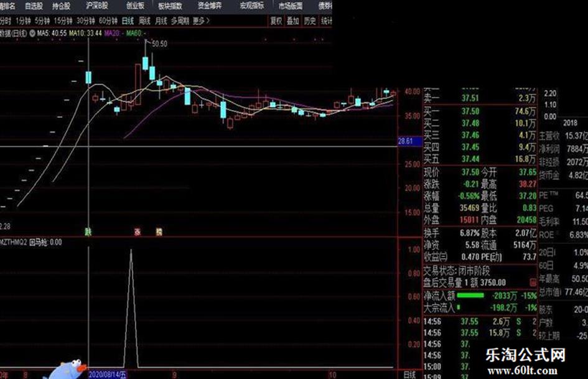588x379 pixels.
Task: Switch to the 创业板 tab
Action: [135, 6]
